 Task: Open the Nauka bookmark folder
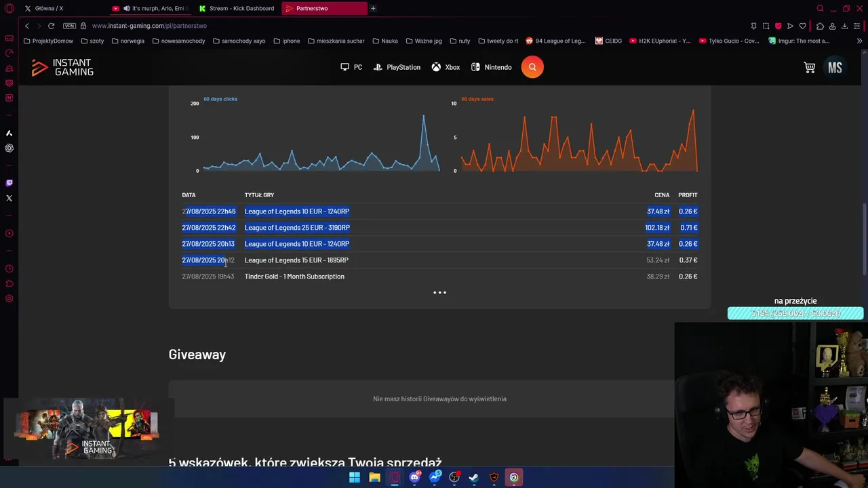click(385, 41)
